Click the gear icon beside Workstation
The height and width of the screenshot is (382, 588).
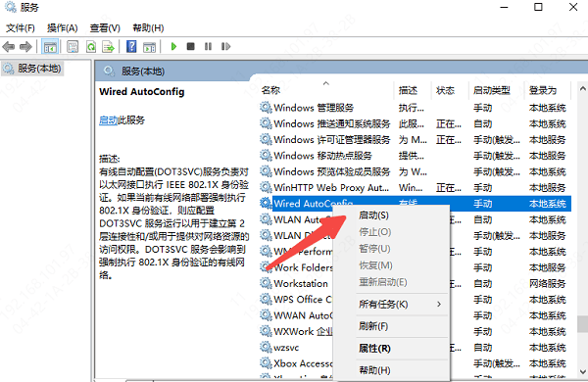click(x=266, y=283)
